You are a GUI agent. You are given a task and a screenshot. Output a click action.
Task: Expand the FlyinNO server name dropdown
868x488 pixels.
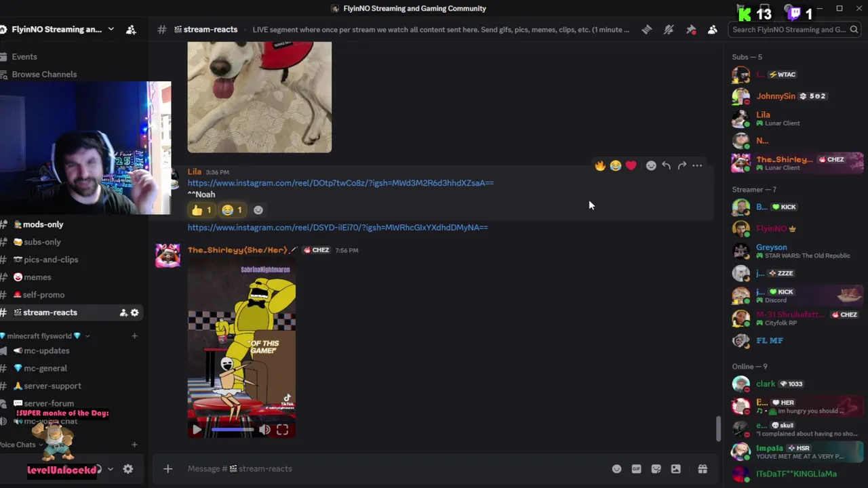tap(111, 30)
